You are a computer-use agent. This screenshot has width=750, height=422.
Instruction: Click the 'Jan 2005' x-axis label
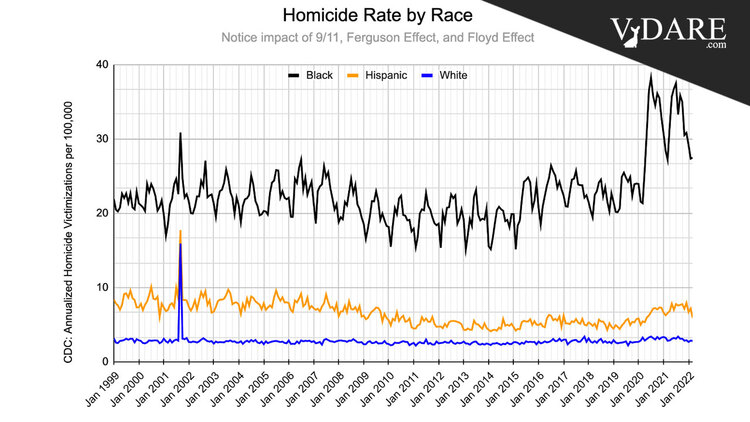click(x=252, y=388)
